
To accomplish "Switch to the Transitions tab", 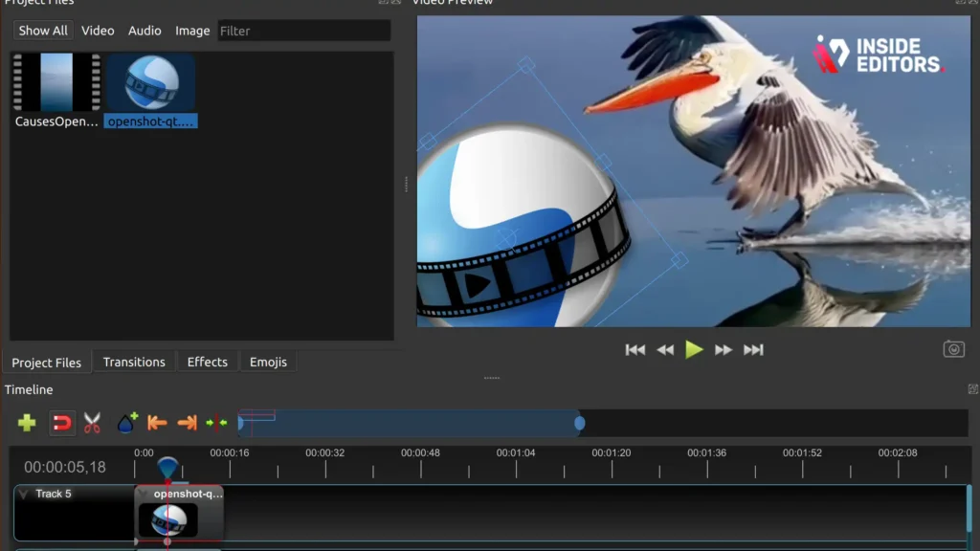I will click(x=134, y=363).
